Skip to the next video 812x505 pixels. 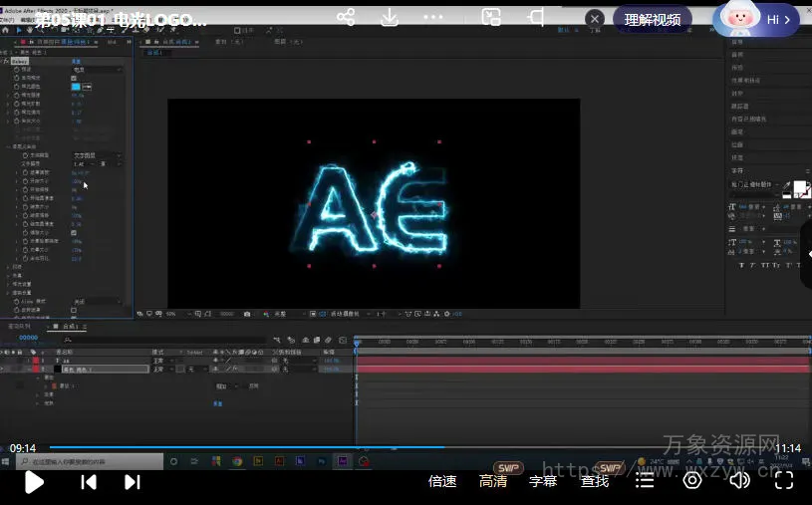[x=132, y=482]
